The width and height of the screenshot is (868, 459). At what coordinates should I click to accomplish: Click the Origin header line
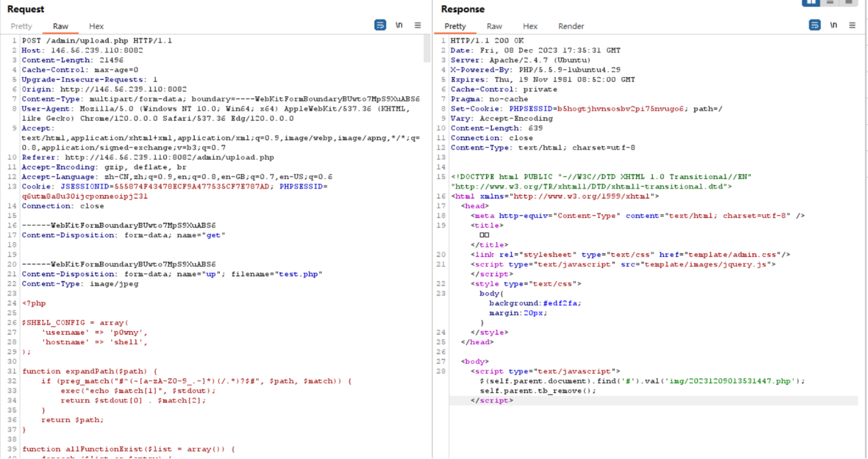point(104,89)
